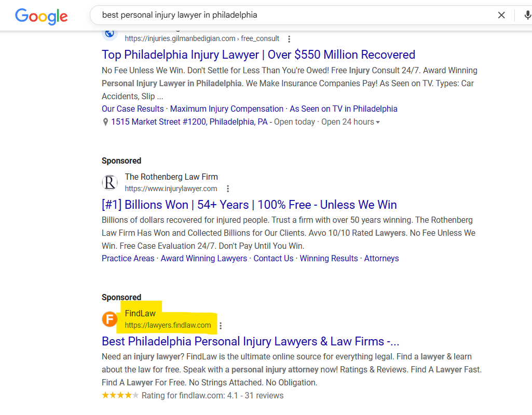532x415 pixels.
Task: Click the Google logo
Action: [x=42, y=16]
